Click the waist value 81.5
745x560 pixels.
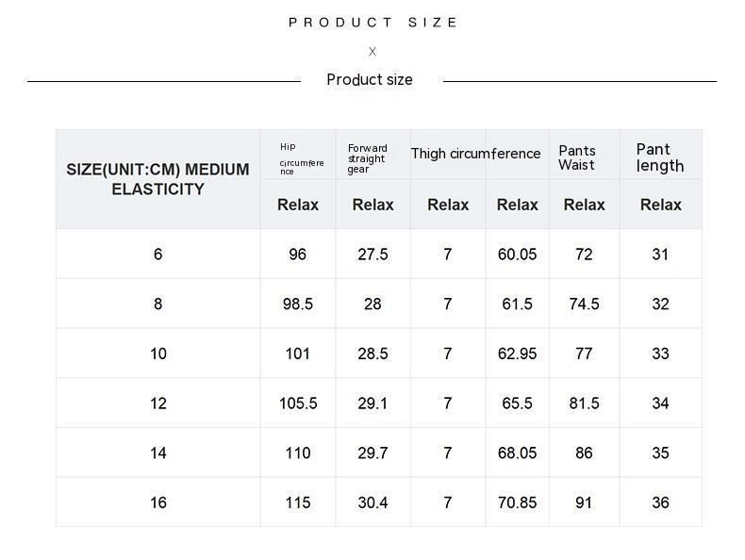point(584,404)
